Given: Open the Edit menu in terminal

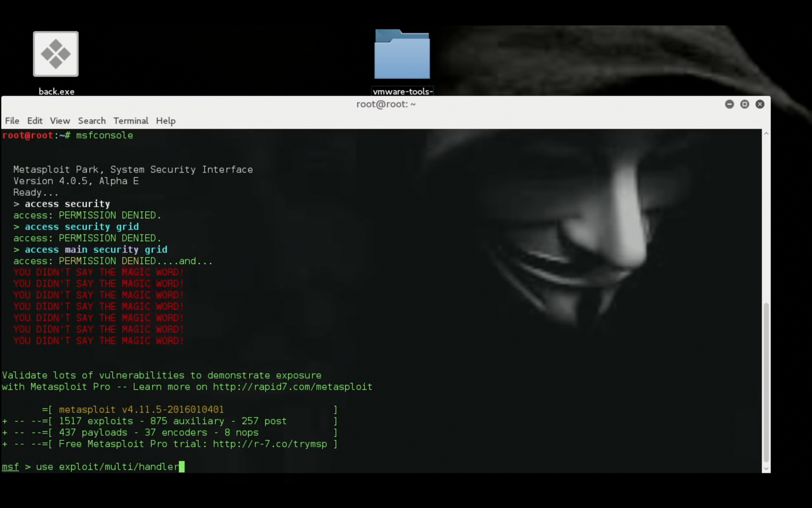Looking at the screenshot, I should coord(35,121).
